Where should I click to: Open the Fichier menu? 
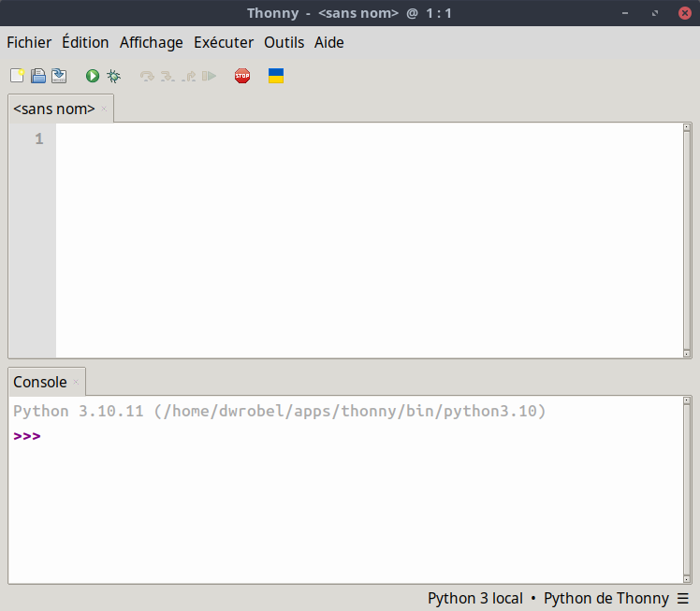pos(29,42)
